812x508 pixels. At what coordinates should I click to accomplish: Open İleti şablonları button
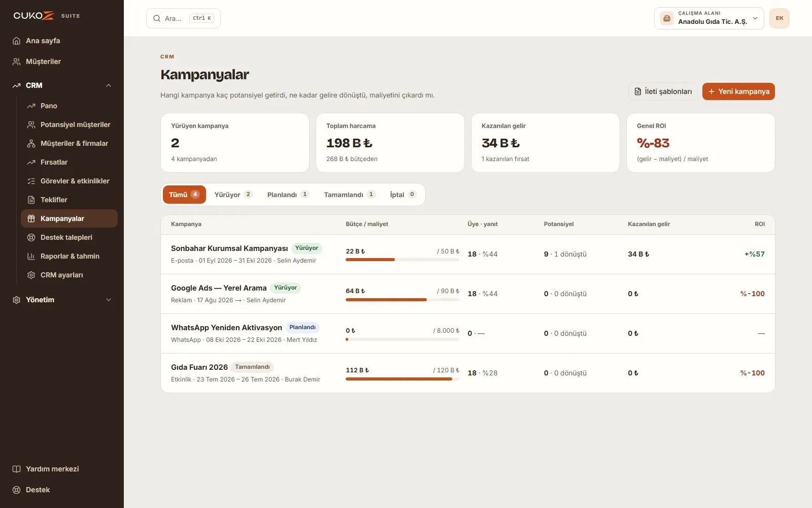coord(663,91)
